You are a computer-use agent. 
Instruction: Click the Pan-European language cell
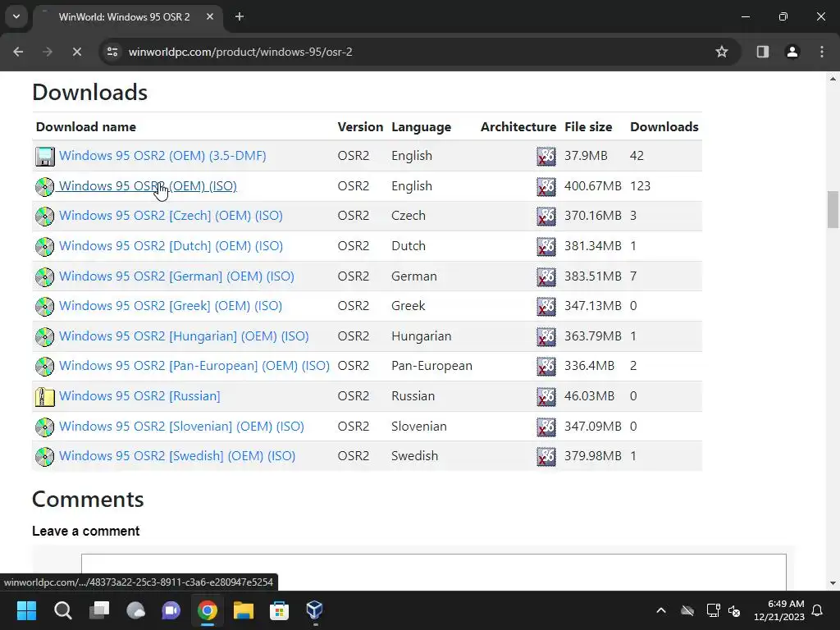click(x=431, y=365)
